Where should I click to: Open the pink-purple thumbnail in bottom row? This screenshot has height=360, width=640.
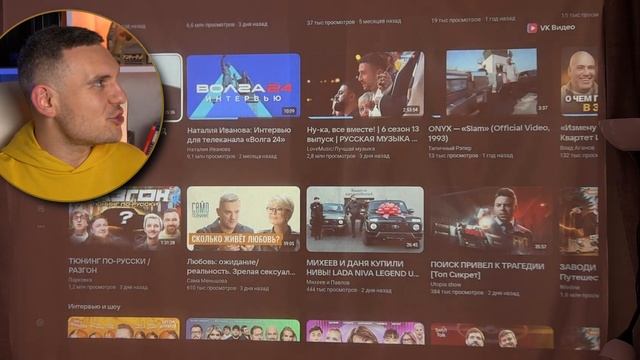click(365, 332)
